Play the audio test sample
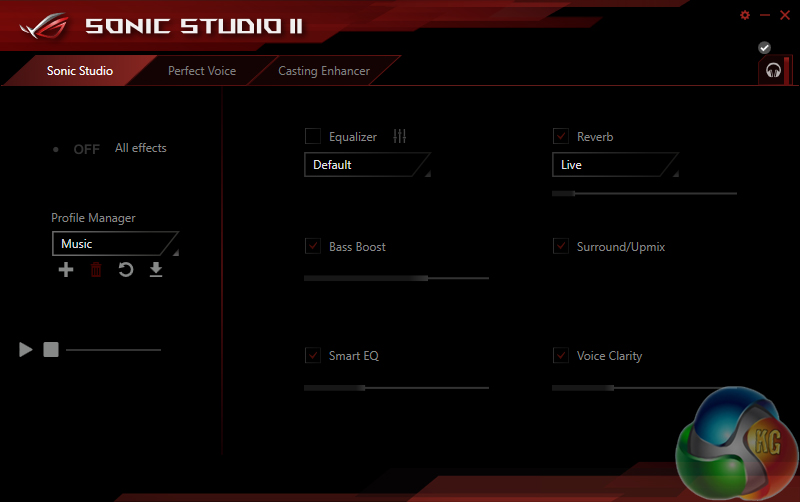800x502 pixels. pos(26,349)
